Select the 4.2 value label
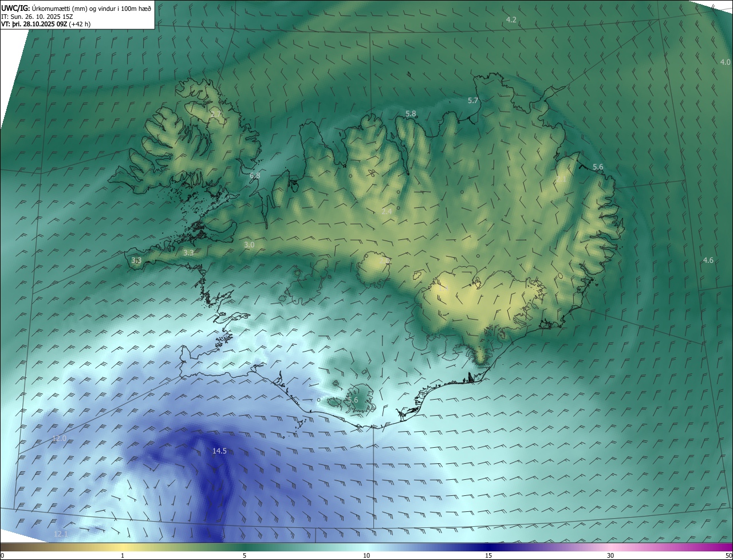733x560 pixels. tap(511, 20)
